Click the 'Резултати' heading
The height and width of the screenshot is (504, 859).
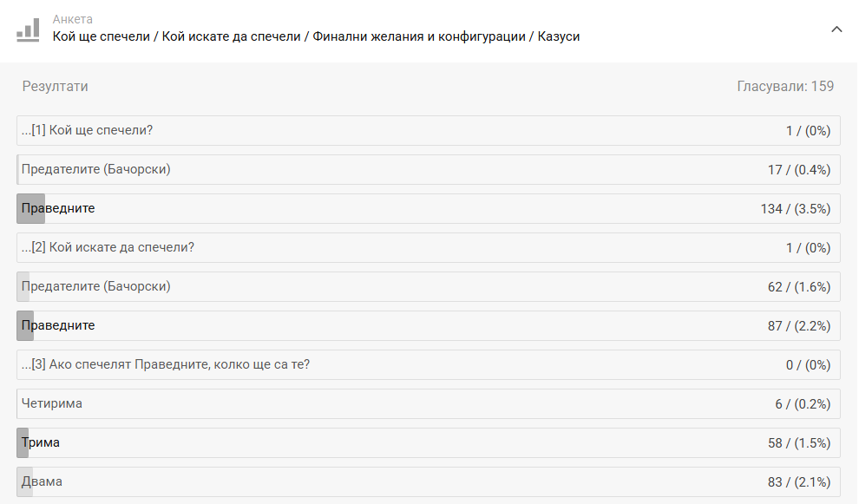click(55, 87)
